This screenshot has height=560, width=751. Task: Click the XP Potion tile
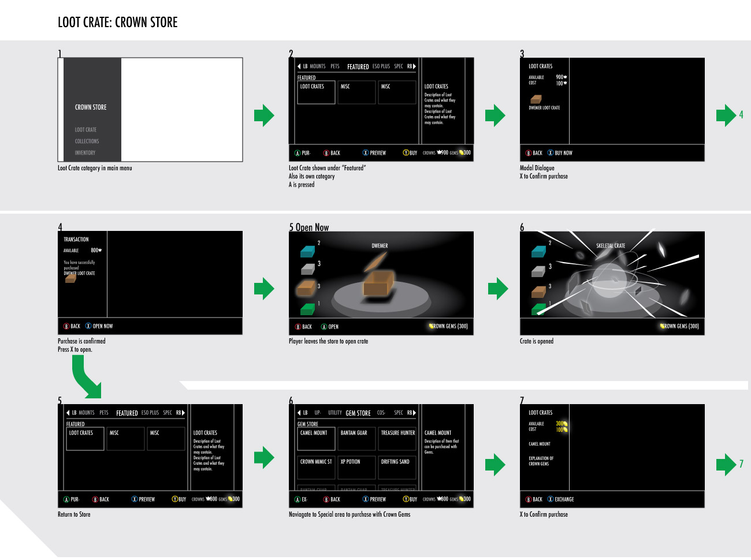(356, 467)
